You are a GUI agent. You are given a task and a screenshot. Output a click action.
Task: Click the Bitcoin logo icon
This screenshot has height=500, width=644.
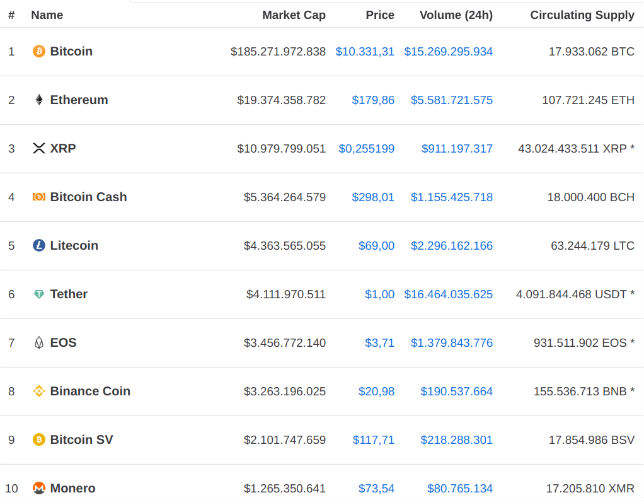click(39, 51)
